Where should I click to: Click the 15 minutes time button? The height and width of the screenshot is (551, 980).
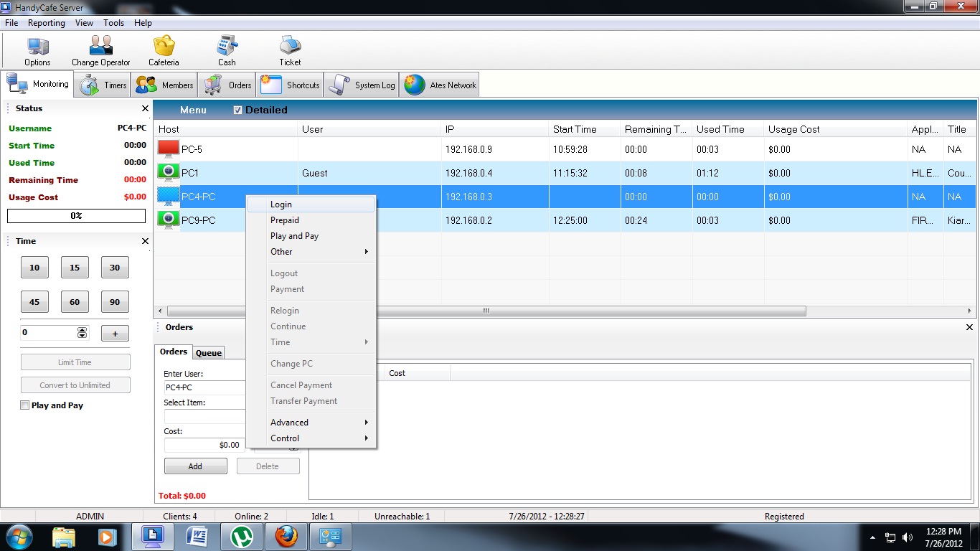click(x=75, y=268)
